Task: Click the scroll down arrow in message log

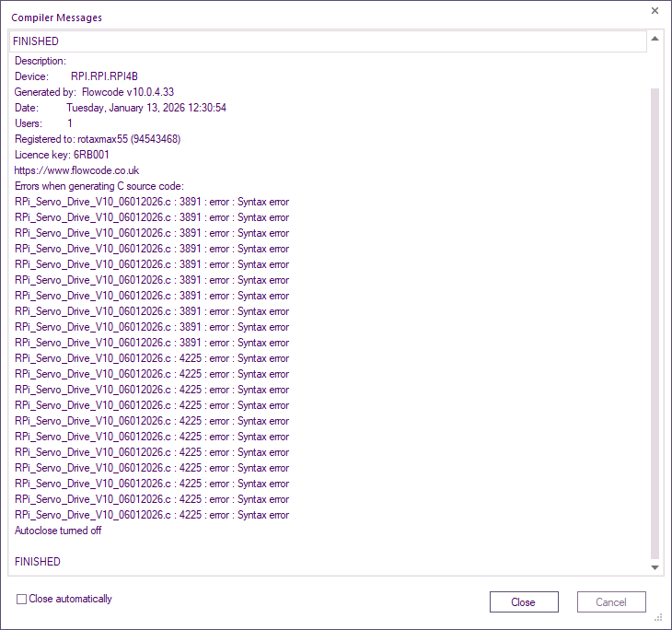Action: coord(655,567)
